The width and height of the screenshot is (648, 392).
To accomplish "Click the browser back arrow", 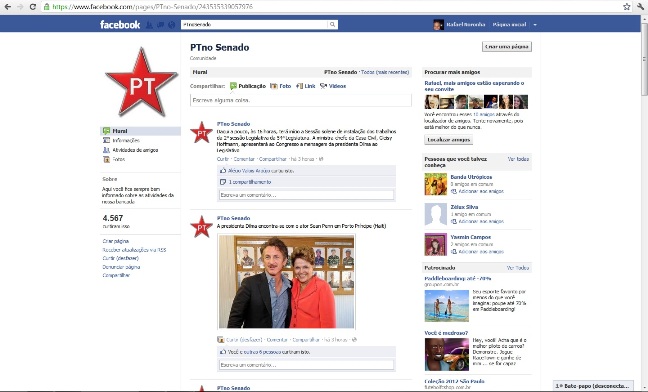I will (x=8, y=7).
